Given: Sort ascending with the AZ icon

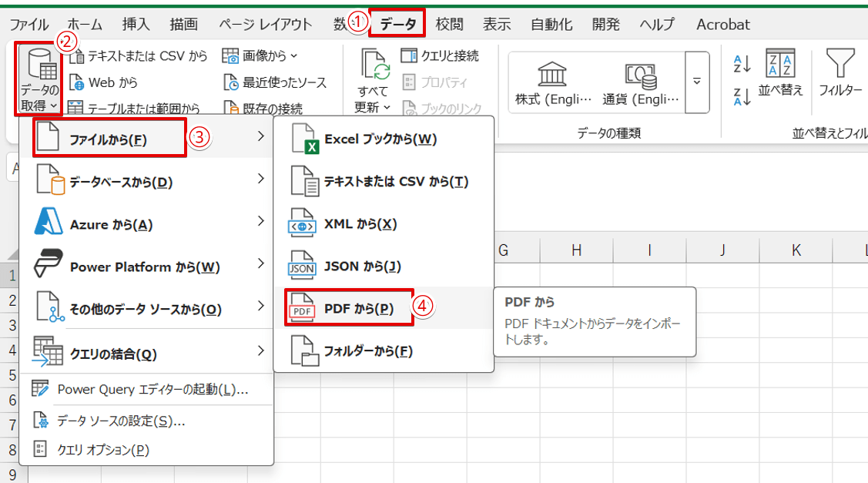Looking at the screenshot, I should [742, 62].
